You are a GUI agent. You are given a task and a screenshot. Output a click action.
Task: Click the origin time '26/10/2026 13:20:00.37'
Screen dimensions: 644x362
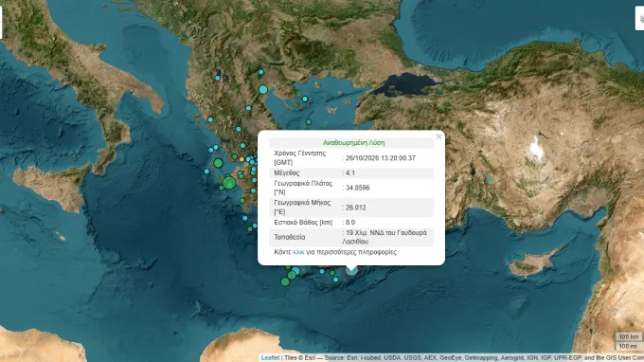point(381,158)
